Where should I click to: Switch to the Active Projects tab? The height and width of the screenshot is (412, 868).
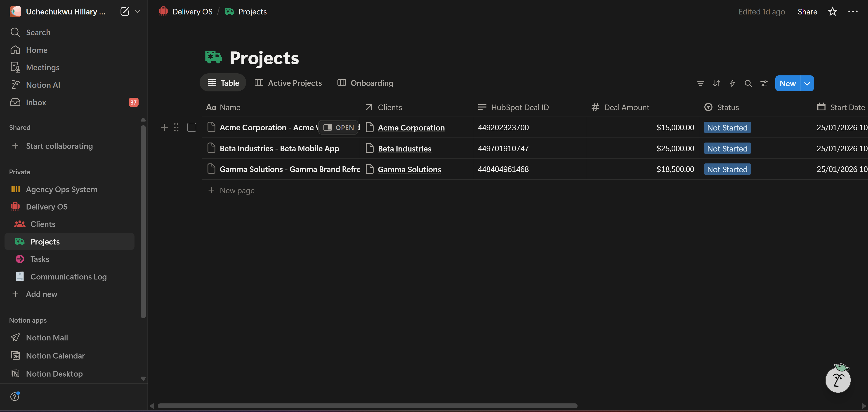[288, 83]
